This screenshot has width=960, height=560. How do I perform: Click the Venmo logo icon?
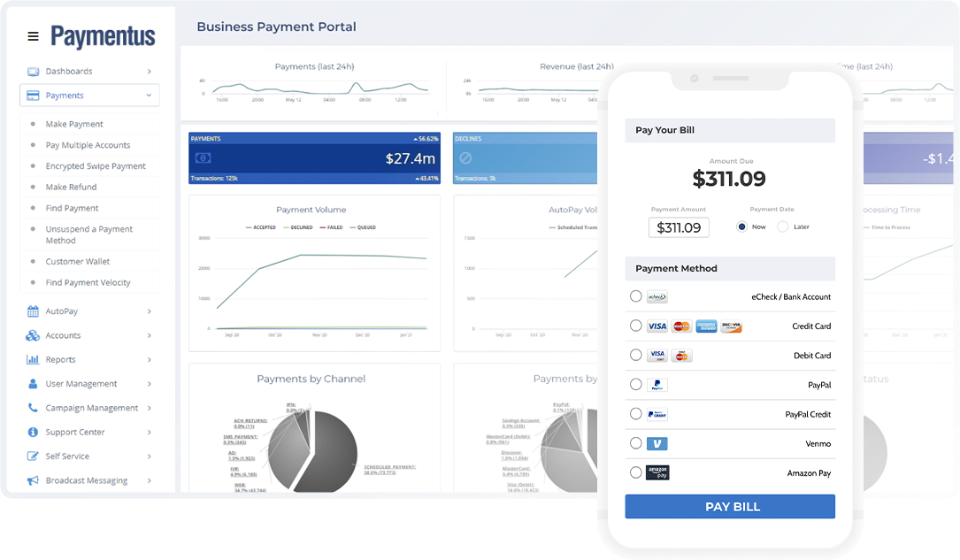coord(657,444)
